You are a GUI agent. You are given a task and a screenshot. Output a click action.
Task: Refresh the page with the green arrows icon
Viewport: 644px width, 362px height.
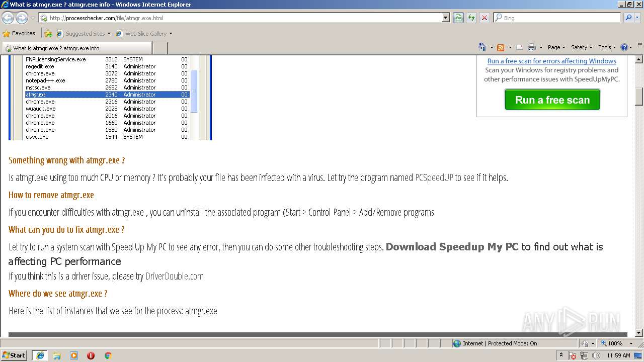(471, 18)
